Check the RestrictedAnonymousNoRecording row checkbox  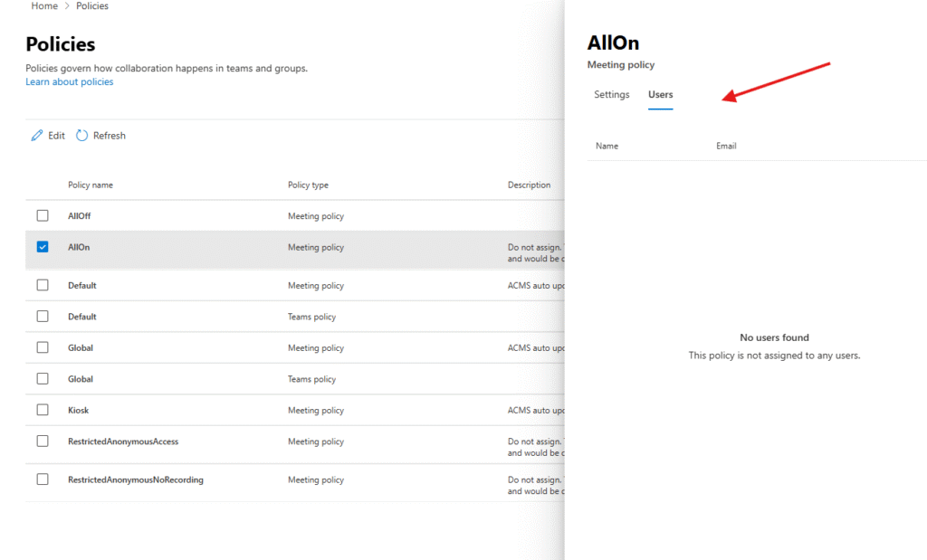tap(43, 479)
